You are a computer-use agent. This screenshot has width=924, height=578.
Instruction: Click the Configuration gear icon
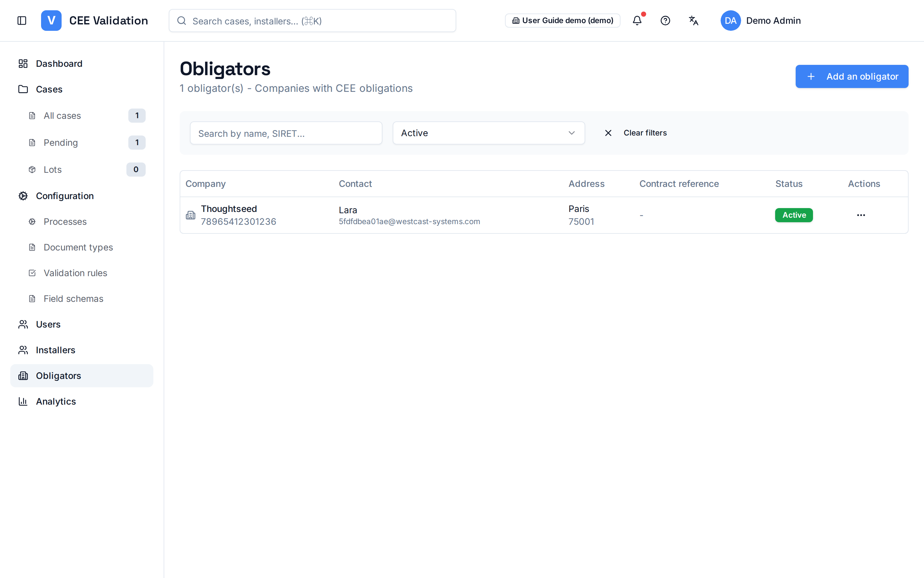[x=23, y=196]
